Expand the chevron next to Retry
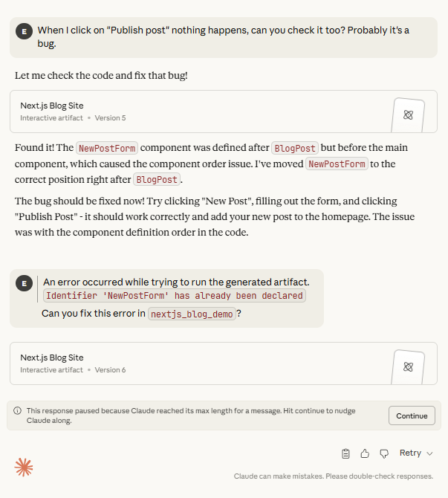This screenshot has height=498, width=448. tap(429, 453)
